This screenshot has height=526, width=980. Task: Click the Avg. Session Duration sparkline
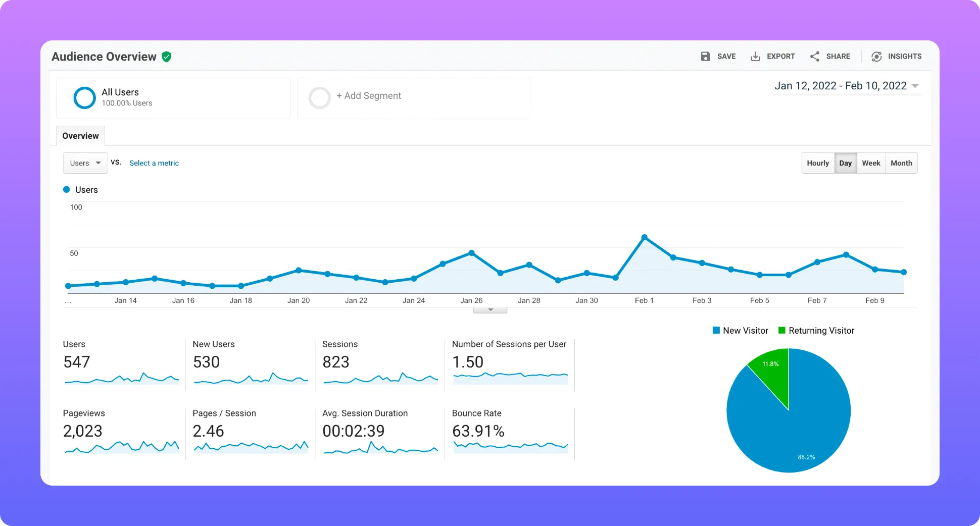pos(381,447)
